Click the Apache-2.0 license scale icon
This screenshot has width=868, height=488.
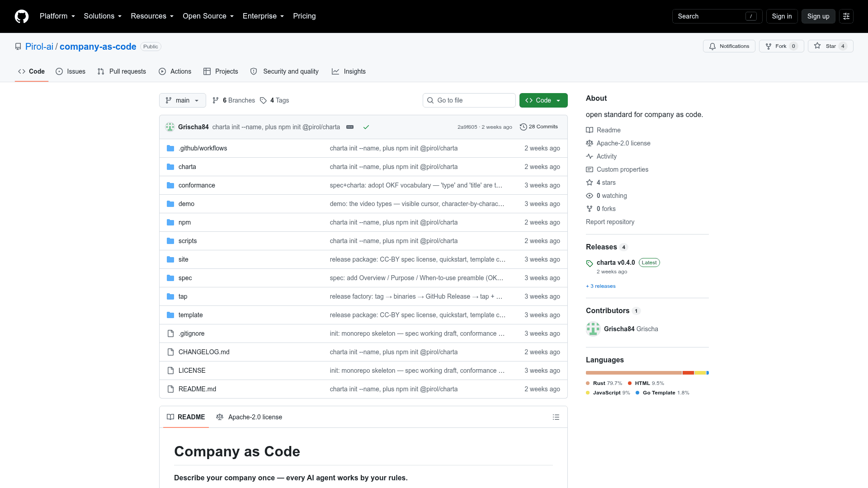(x=590, y=143)
